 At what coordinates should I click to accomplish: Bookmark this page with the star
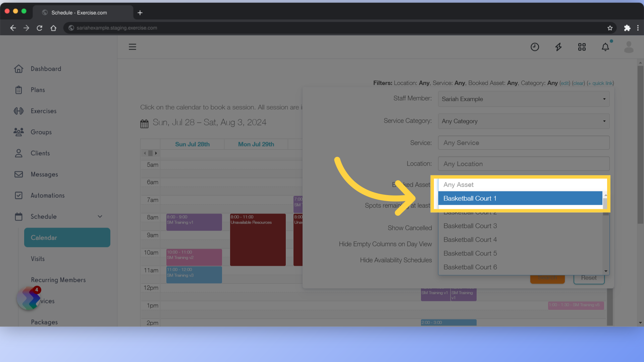point(610,28)
